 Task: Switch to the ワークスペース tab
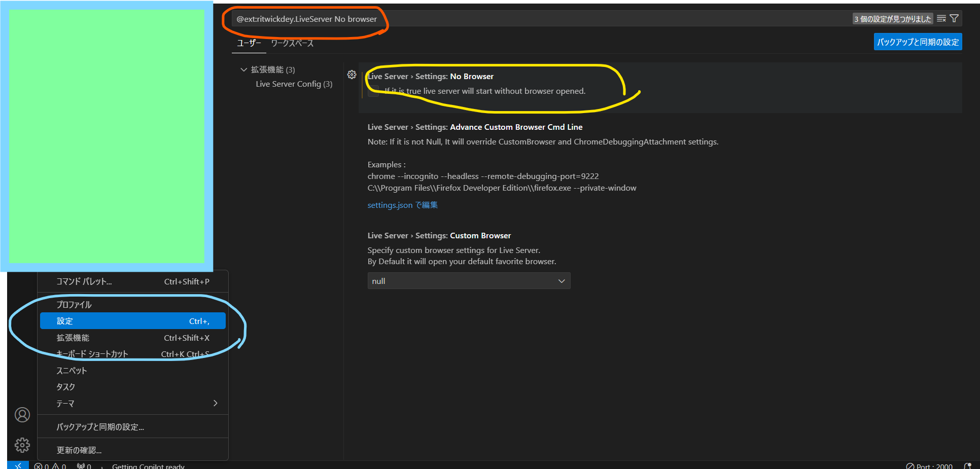[292, 43]
